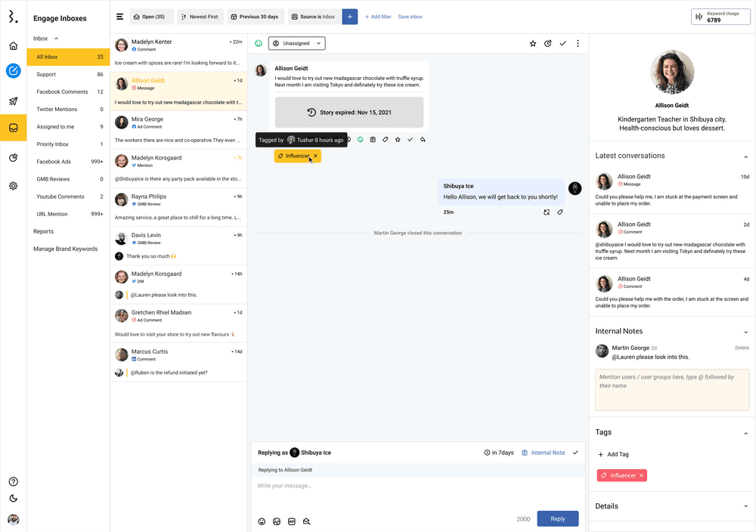Toggle dark mode moon icon
Image resolution: width=756 pixels, height=532 pixels.
[x=13, y=498]
